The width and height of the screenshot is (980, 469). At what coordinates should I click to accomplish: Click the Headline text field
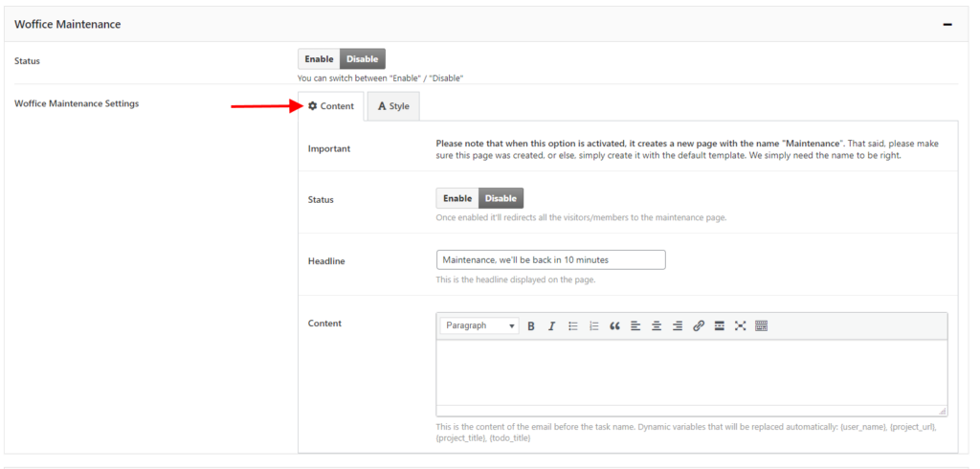tap(550, 260)
